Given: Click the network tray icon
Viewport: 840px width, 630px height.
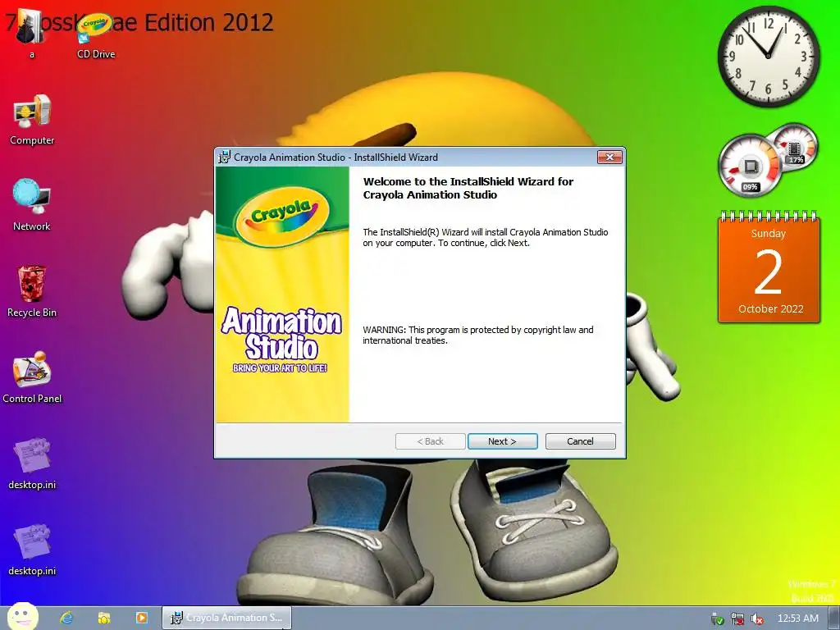Looking at the screenshot, I should click(x=737, y=619).
